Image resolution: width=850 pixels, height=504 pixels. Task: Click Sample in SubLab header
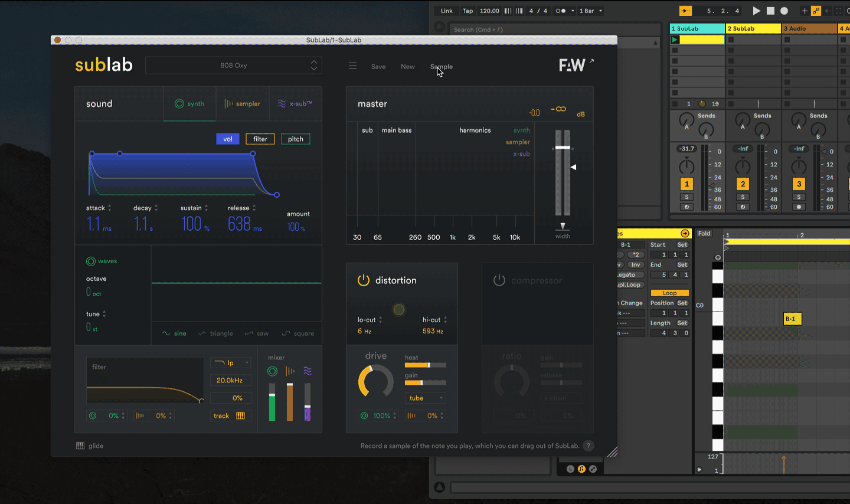pos(442,67)
